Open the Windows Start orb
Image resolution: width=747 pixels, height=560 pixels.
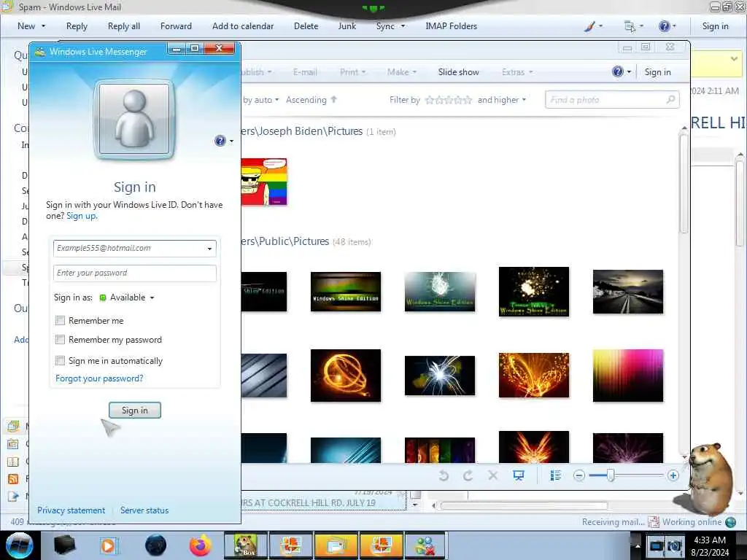click(19, 545)
